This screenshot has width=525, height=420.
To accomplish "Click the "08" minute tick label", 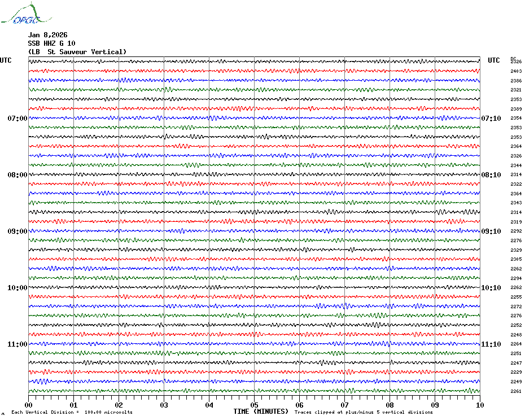I will 390,405.
